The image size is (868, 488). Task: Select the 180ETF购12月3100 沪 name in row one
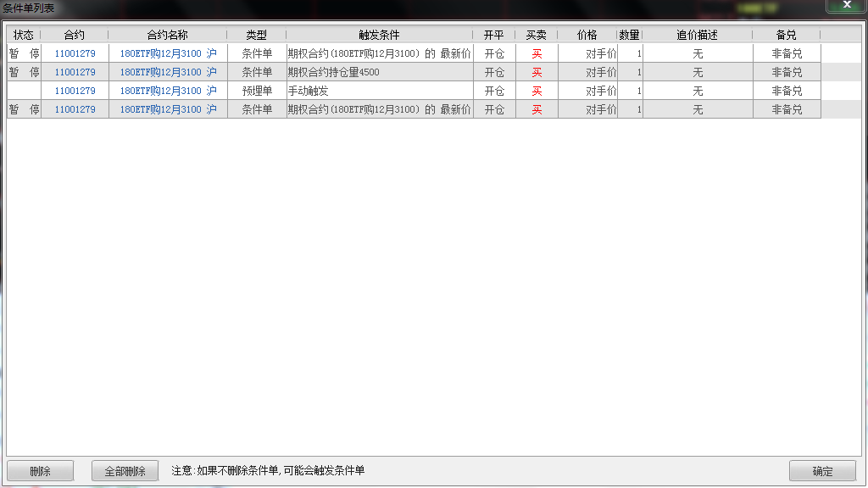click(166, 53)
